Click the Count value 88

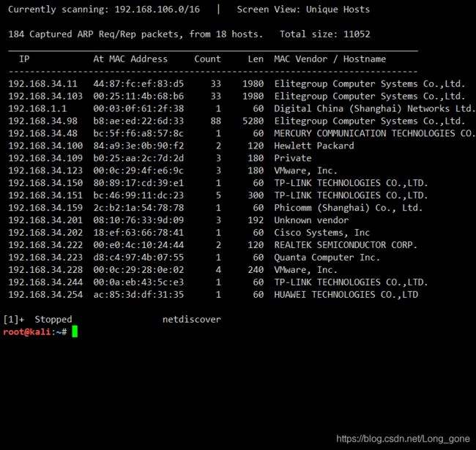(x=216, y=121)
